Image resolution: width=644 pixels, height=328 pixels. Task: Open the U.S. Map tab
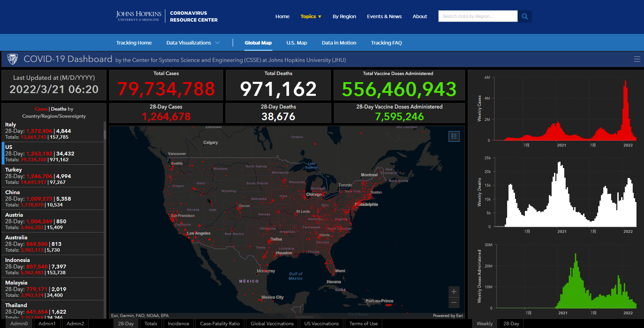tap(297, 43)
